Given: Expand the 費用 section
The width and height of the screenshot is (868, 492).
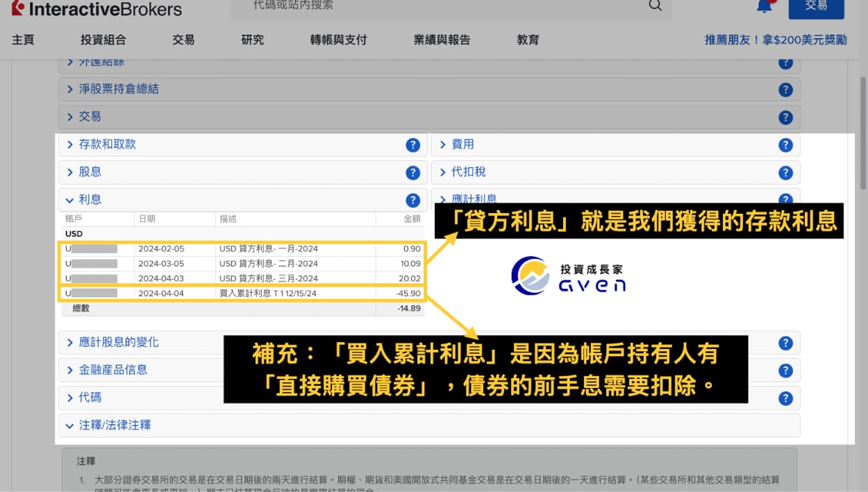Looking at the screenshot, I should point(616,144).
